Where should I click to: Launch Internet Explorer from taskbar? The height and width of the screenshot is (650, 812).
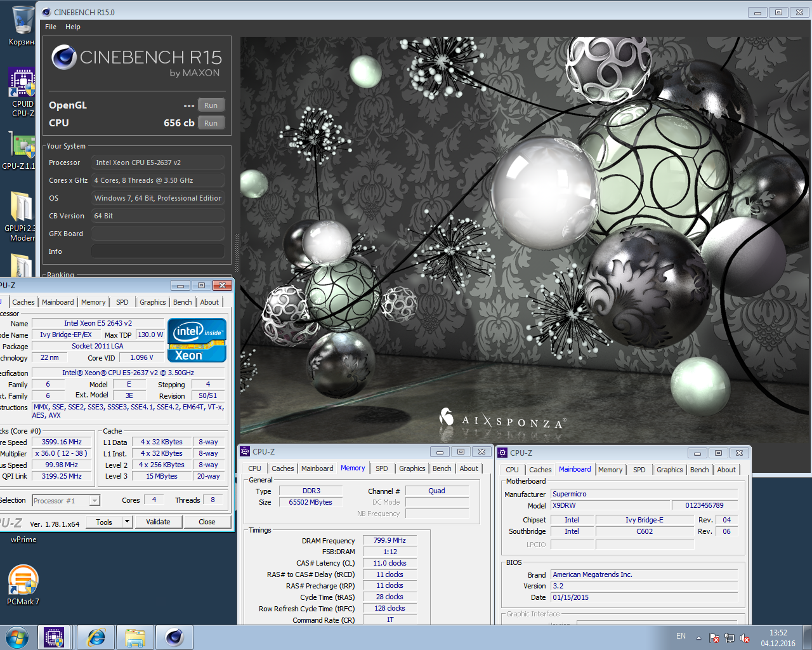[x=96, y=637]
